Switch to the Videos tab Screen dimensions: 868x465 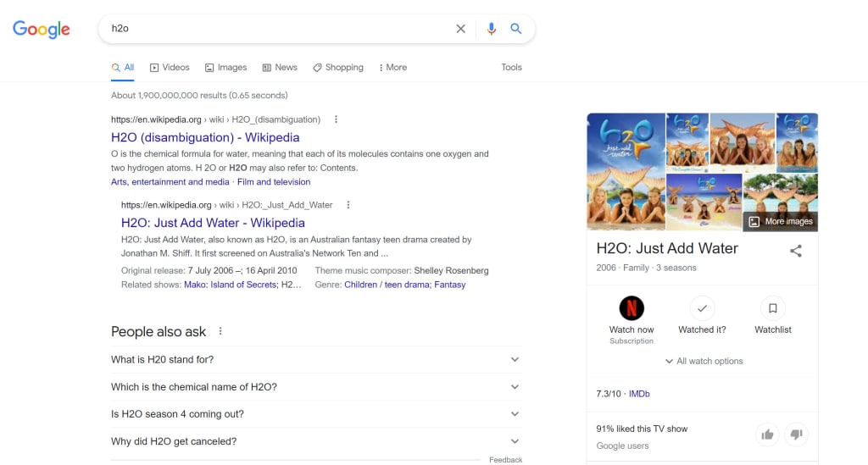point(170,68)
